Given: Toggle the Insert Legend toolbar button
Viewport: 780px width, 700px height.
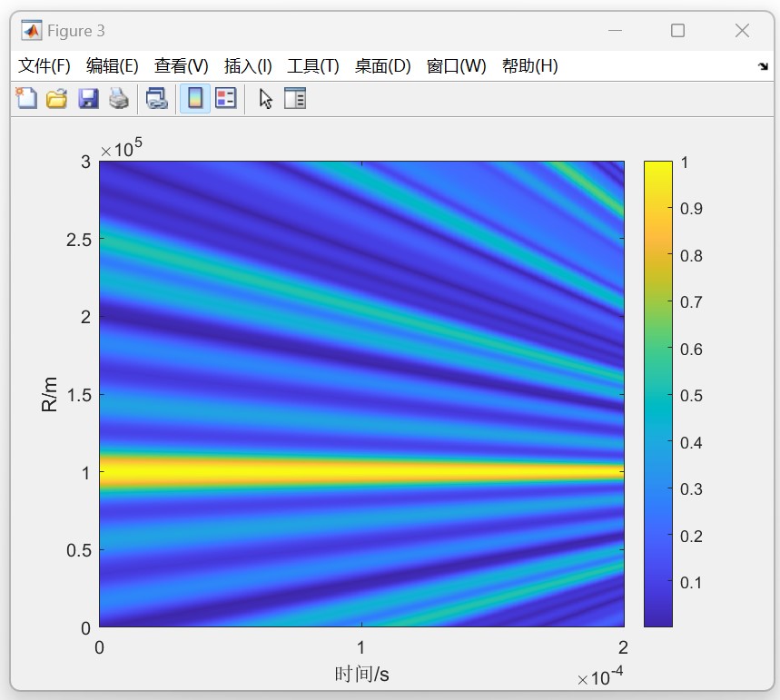Looking at the screenshot, I should [x=226, y=98].
